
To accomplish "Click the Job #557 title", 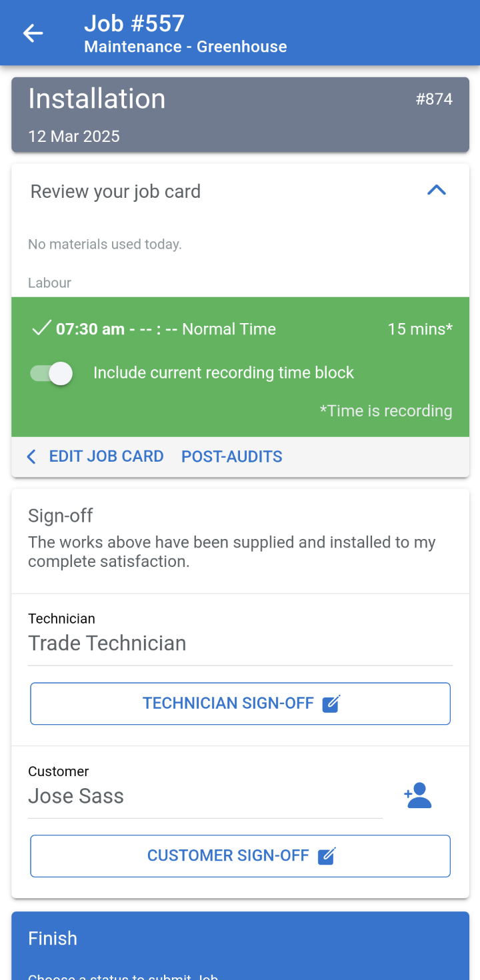I will point(134,24).
